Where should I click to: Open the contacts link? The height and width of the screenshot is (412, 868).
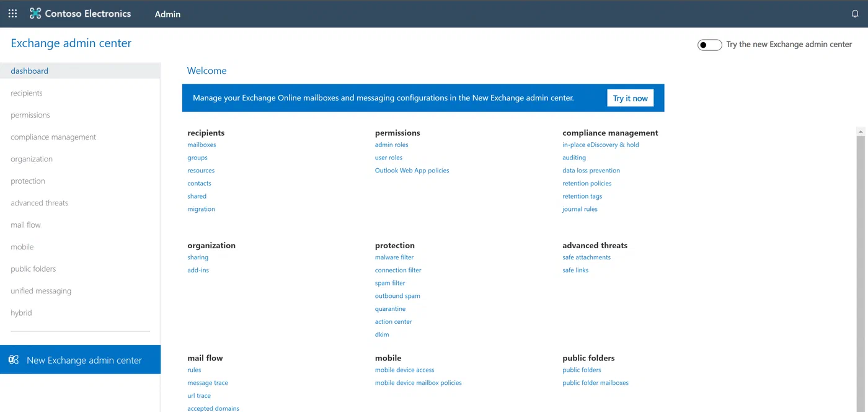pos(199,184)
